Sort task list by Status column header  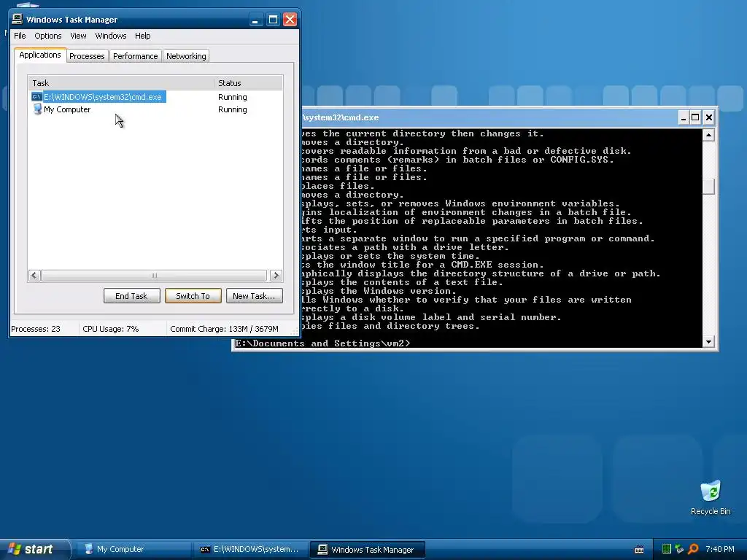click(248, 83)
